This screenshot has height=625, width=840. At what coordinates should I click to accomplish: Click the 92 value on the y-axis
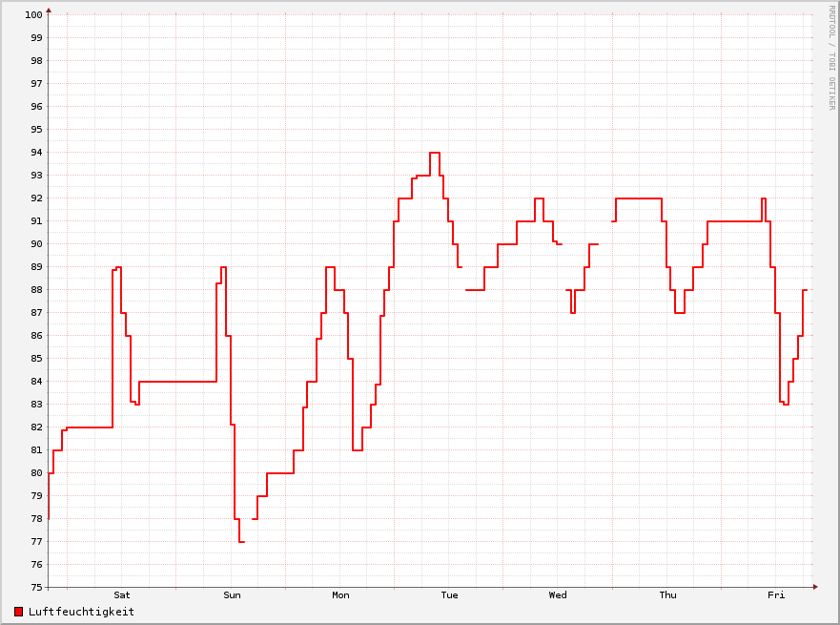pos(36,198)
